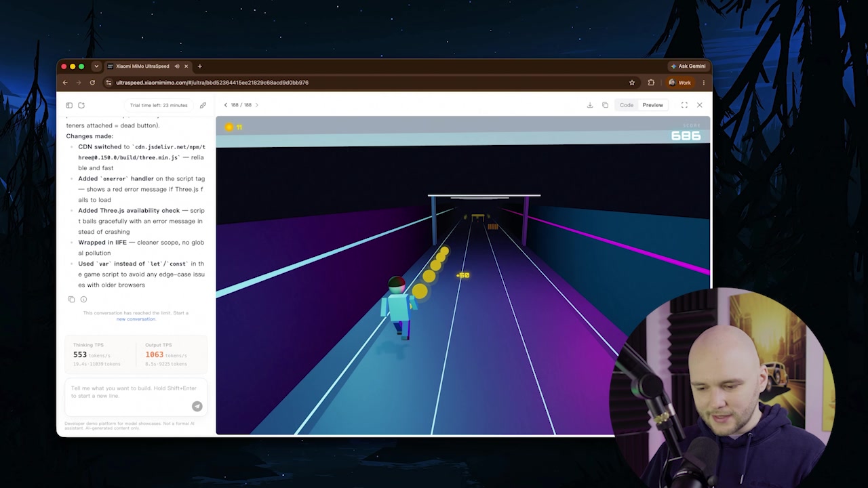The image size is (868, 488).
Task: Click the 'Changes made:' heading
Action: (90, 136)
